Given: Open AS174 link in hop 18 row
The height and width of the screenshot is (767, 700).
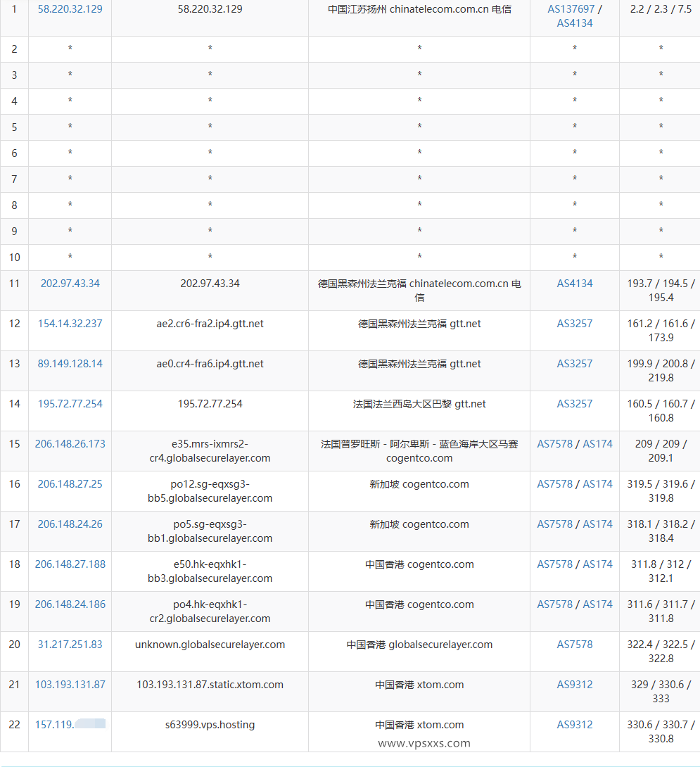Looking at the screenshot, I should [598, 564].
